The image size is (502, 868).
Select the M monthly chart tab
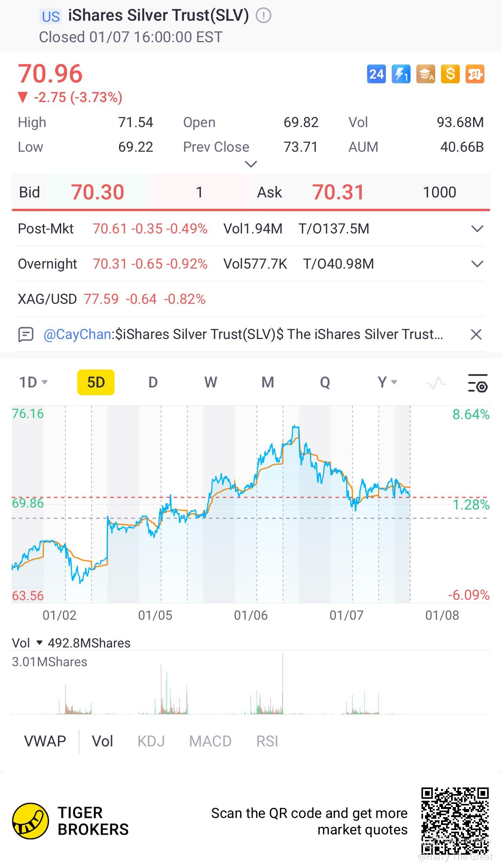pos(267,382)
